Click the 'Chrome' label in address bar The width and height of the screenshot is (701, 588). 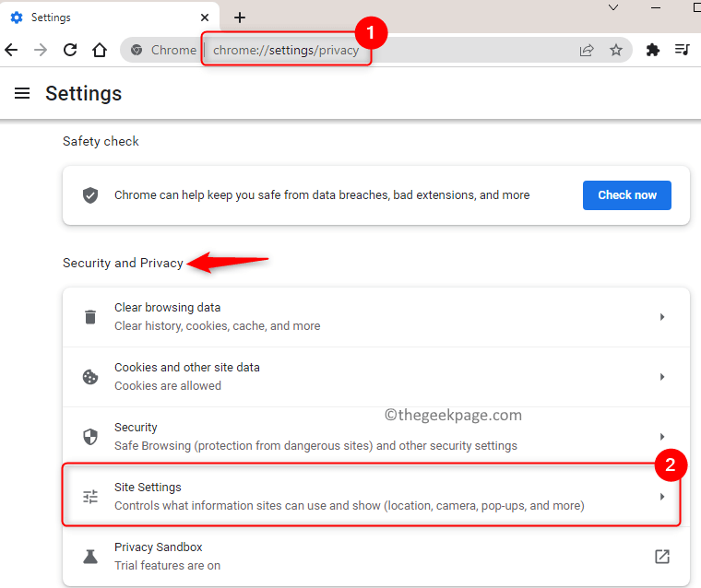pyautogui.click(x=173, y=50)
